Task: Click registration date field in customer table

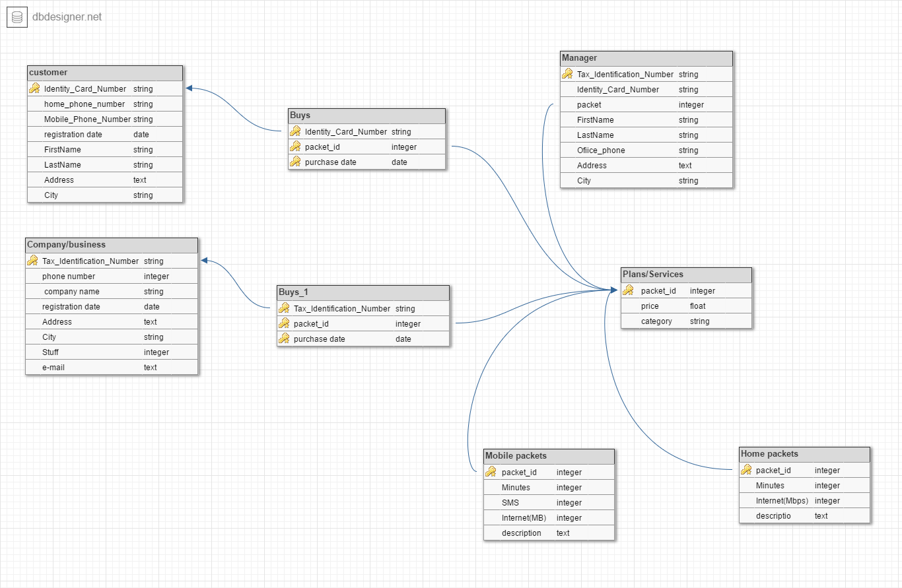Action: coord(105,135)
